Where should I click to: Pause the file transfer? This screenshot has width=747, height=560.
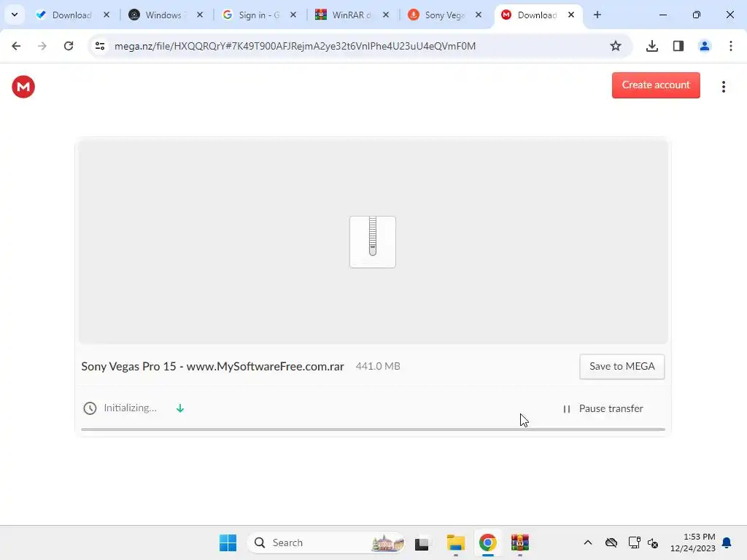tap(603, 408)
